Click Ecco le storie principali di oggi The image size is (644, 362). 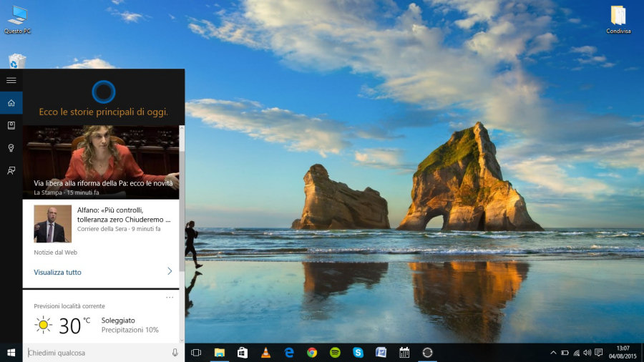(x=104, y=112)
